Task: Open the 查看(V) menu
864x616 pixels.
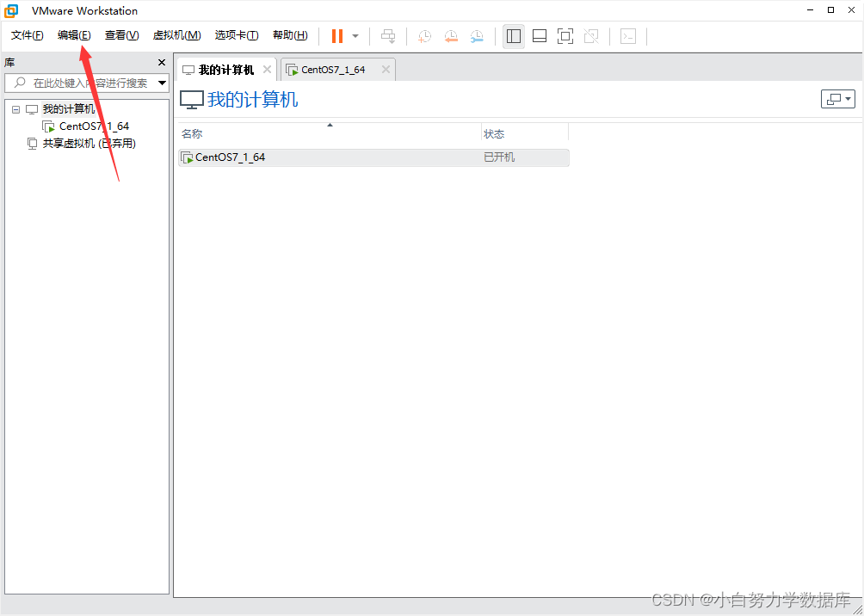Action: tap(122, 36)
